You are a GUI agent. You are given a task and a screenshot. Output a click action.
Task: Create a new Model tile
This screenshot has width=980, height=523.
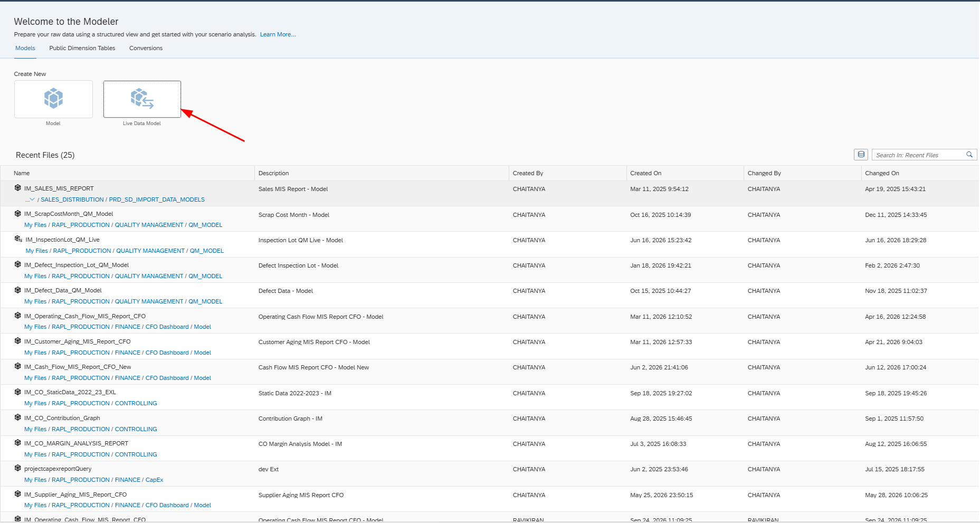coord(53,99)
